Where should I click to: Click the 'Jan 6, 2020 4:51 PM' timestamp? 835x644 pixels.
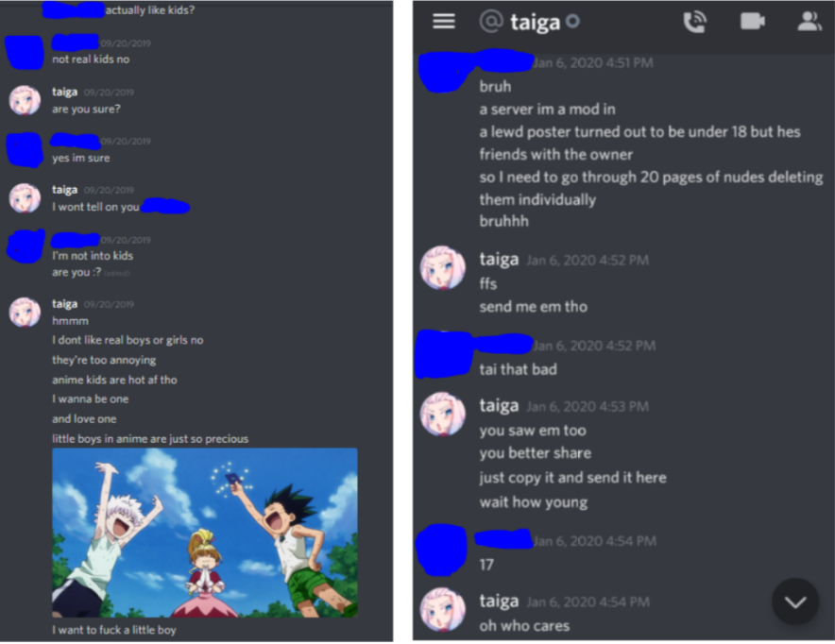(592, 63)
